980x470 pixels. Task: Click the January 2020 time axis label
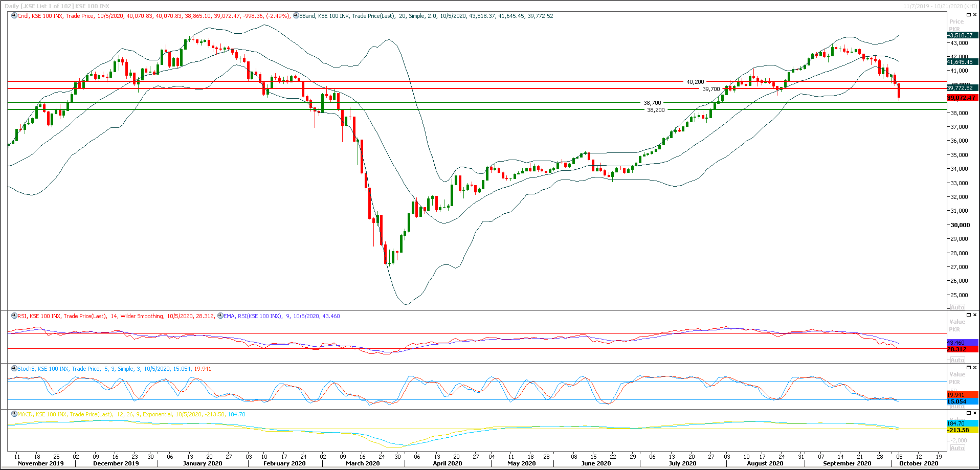pyautogui.click(x=203, y=463)
